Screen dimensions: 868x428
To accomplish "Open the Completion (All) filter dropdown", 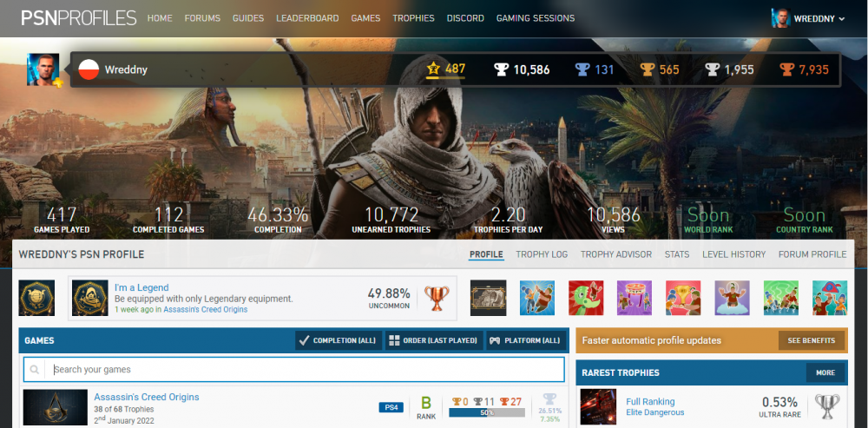I will point(339,340).
